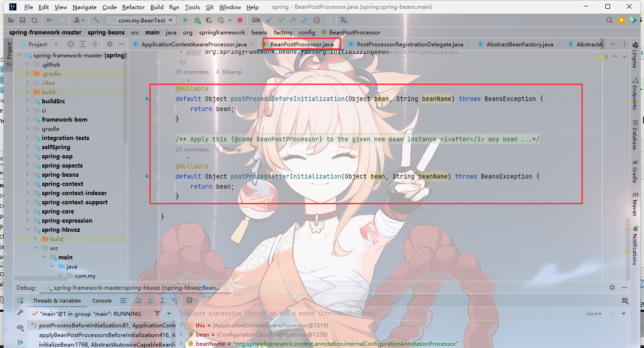The height and width of the screenshot is (348, 644).
Task: Stop the running process red square
Action: pyautogui.click(x=239, y=20)
